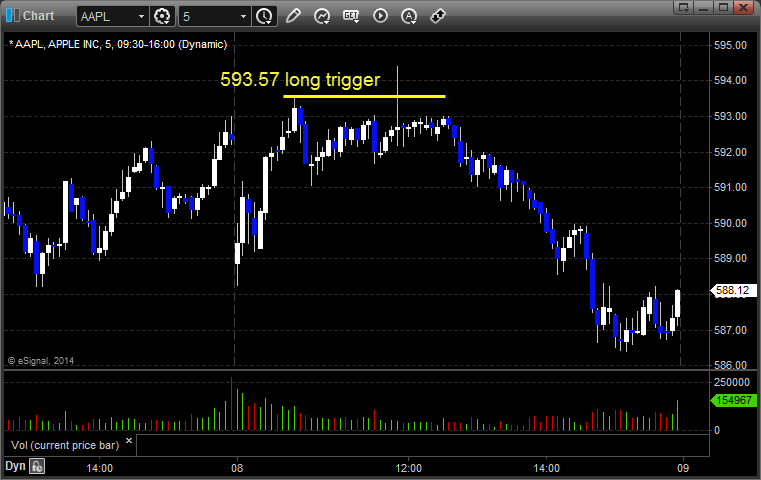
Task: Open the symbol settings gear menu
Action: tap(162, 17)
